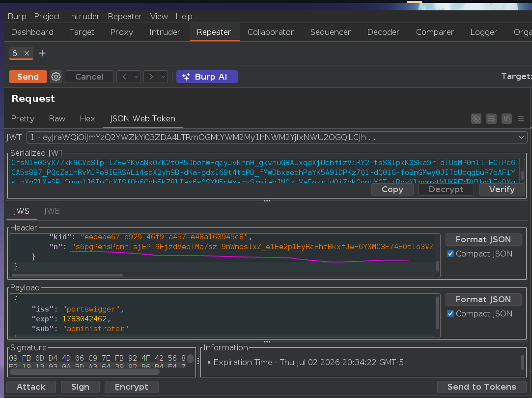This screenshot has height=398, width=532.
Task: Open the Project menu
Action: [x=47, y=16]
